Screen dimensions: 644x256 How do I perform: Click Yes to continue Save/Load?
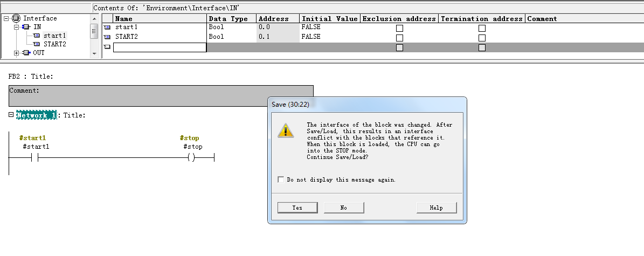click(x=297, y=207)
